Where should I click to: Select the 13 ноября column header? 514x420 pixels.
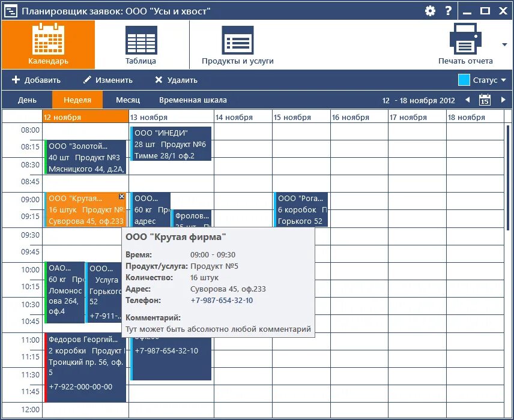pos(172,117)
